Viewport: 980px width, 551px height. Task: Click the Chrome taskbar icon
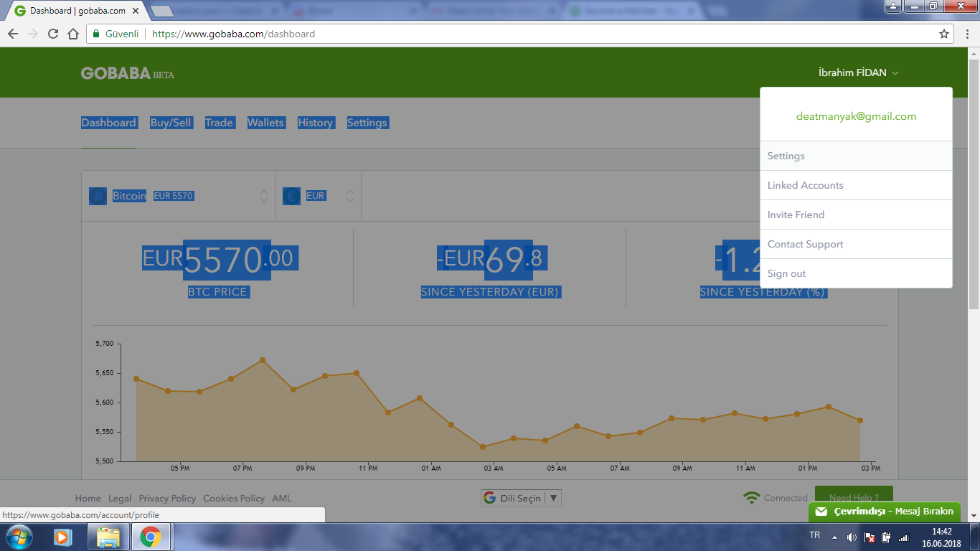click(x=150, y=537)
